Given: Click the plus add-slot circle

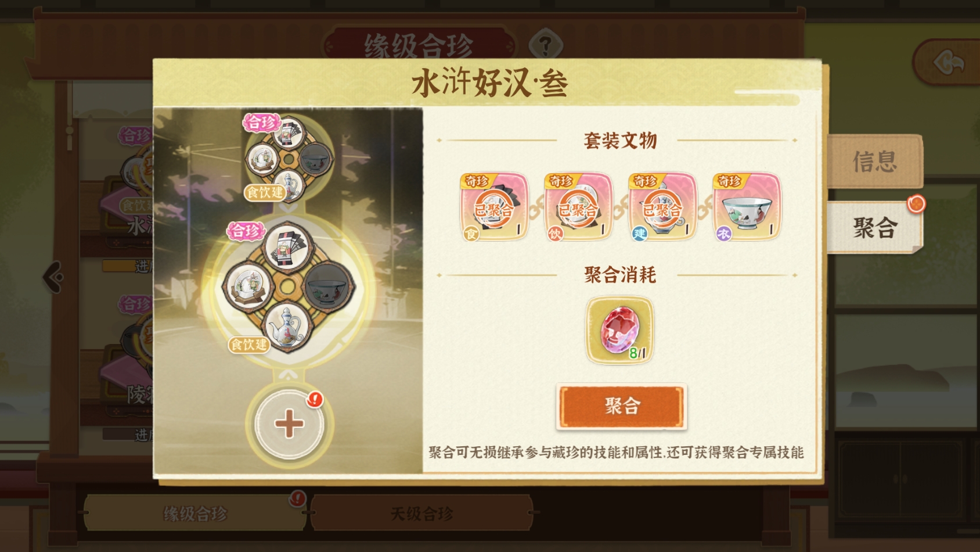Looking at the screenshot, I should pyautogui.click(x=289, y=424).
